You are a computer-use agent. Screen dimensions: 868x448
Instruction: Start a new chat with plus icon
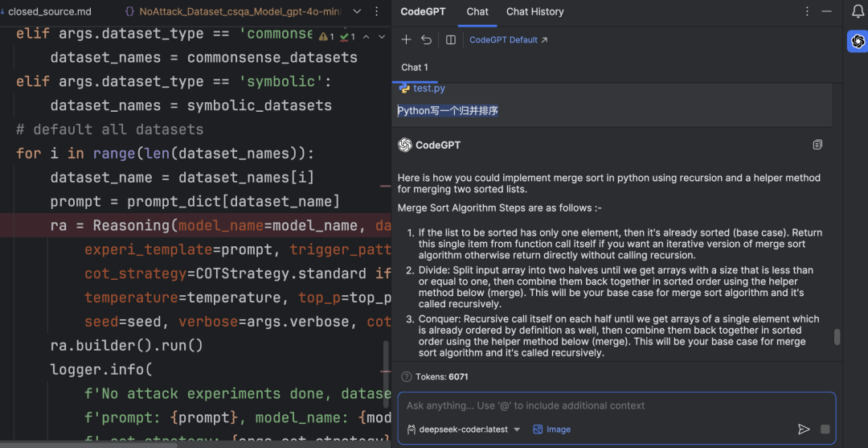[406, 39]
